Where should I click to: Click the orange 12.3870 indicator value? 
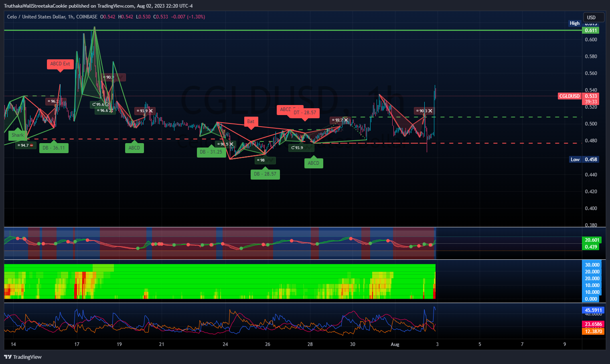(x=593, y=332)
